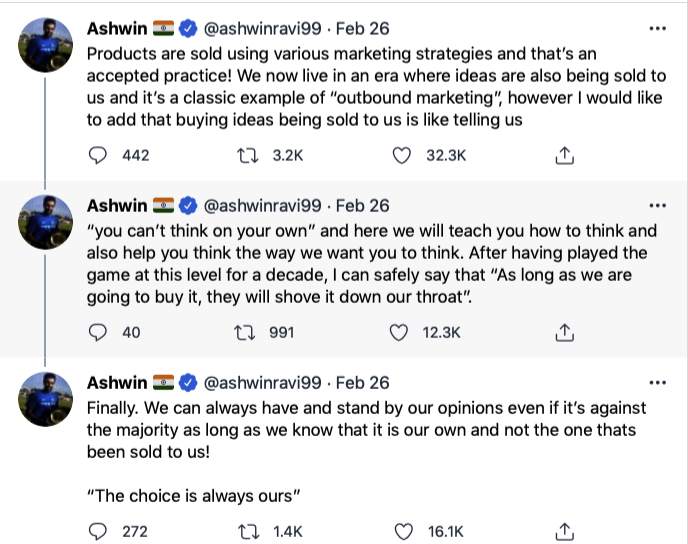Open the "The choice is always ours" tweet text
This screenshot has width=688, height=544.
click(x=195, y=495)
